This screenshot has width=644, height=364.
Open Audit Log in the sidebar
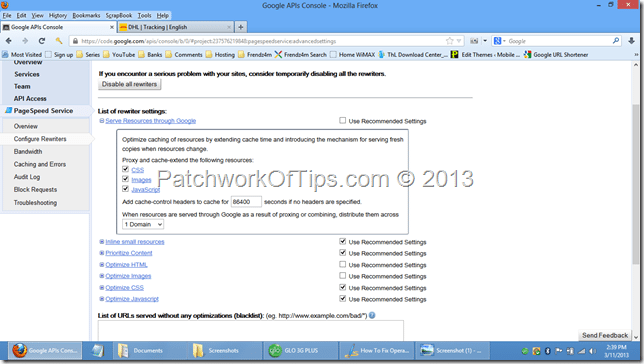click(27, 177)
